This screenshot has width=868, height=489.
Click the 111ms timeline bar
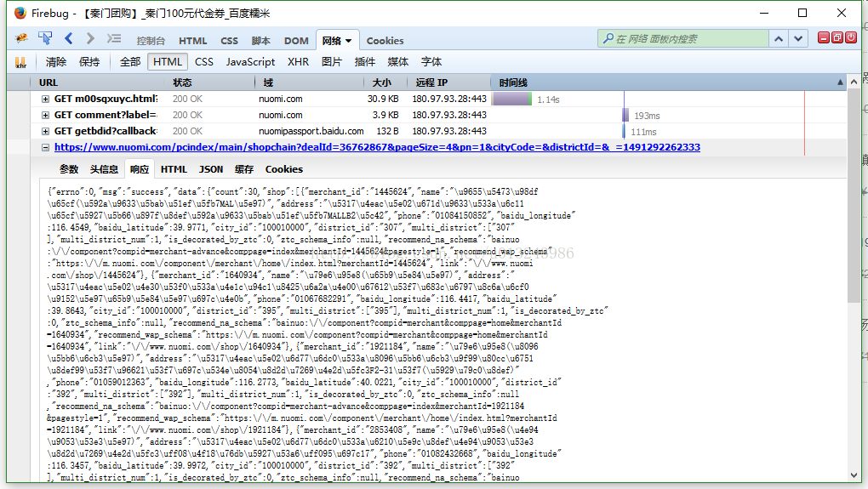pyautogui.click(x=624, y=131)
